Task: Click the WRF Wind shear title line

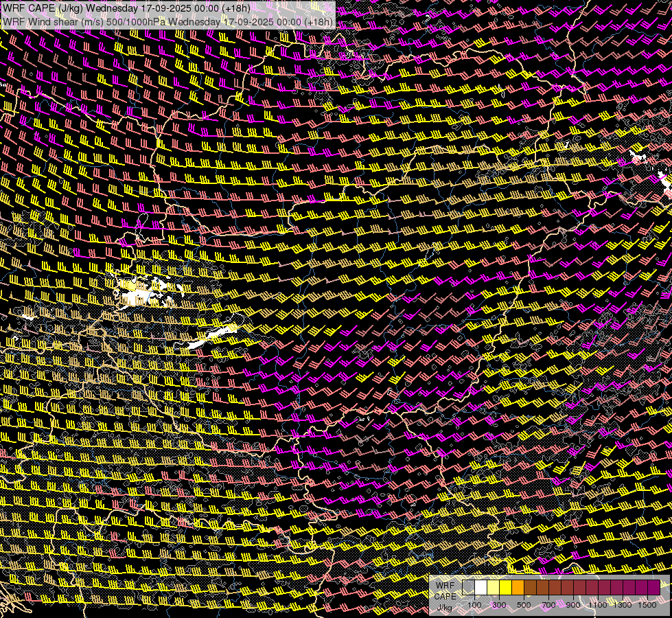Action: pos(167,22)
